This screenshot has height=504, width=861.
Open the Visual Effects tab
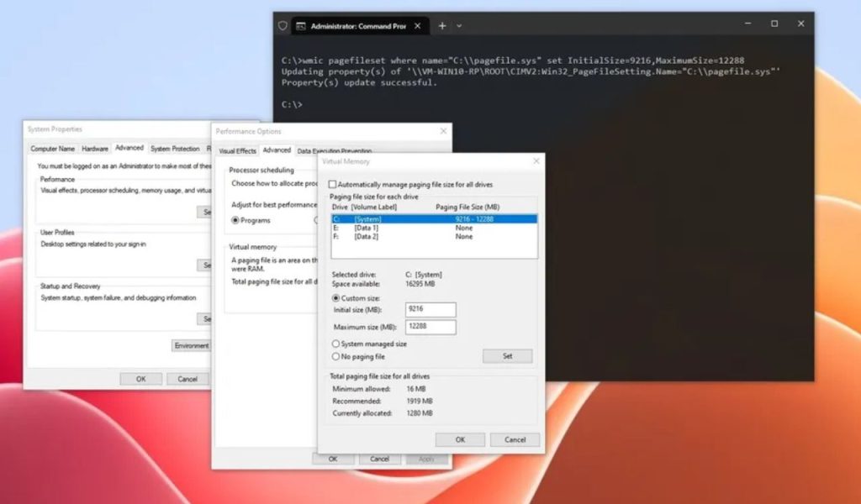click(238, 151)
